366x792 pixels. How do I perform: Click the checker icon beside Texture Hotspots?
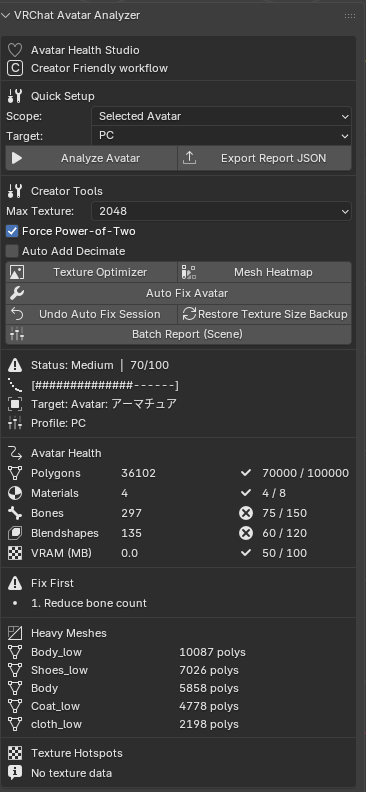click(x=16, y=753)
